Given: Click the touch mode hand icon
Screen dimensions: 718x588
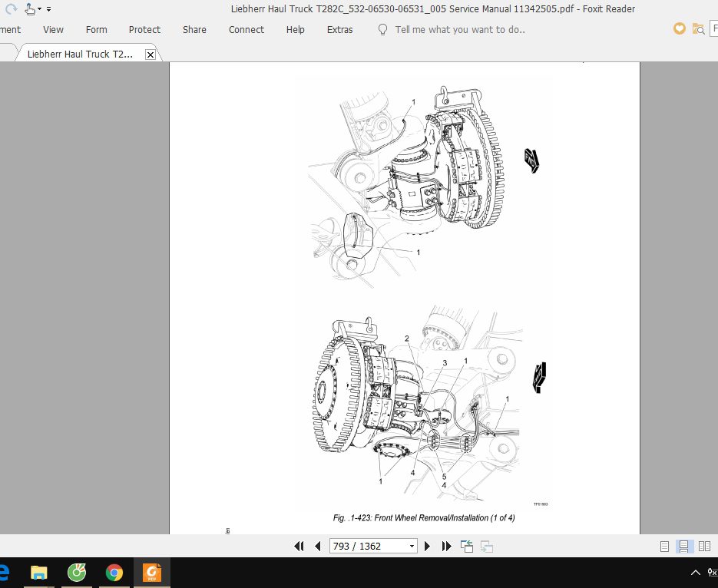Looking at the screenshot, I should pos(29,9).
